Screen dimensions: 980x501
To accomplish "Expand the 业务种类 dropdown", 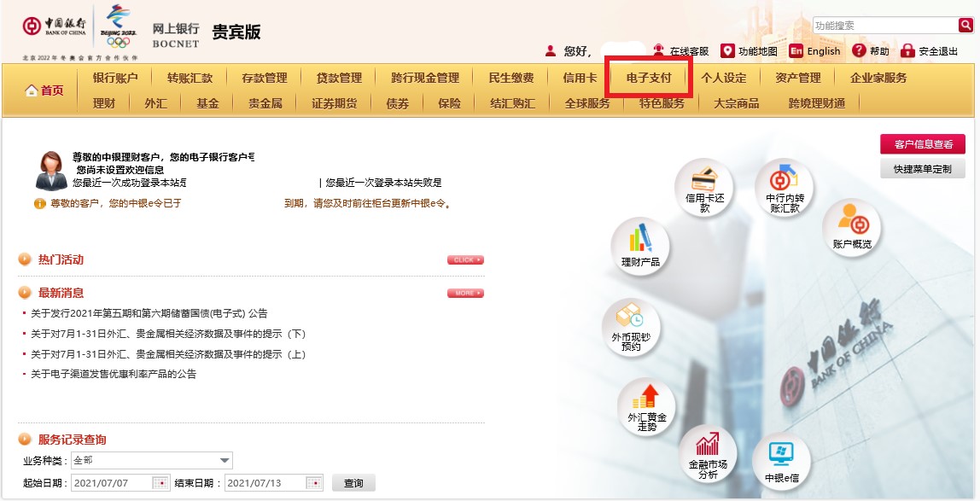I will click(x=152, y=460).
